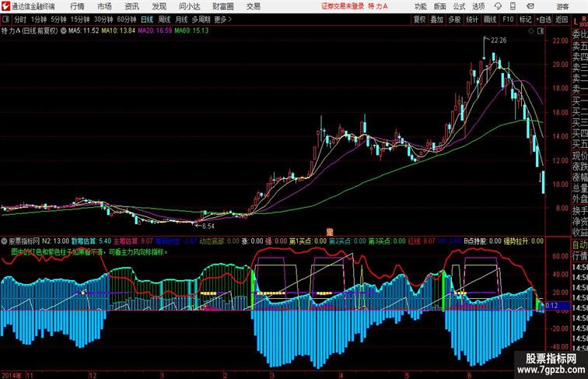Click the 标记 toolbar button
The height and width of the screenshot is (379, 588).
pyautogui.click(x=525, y=19)
